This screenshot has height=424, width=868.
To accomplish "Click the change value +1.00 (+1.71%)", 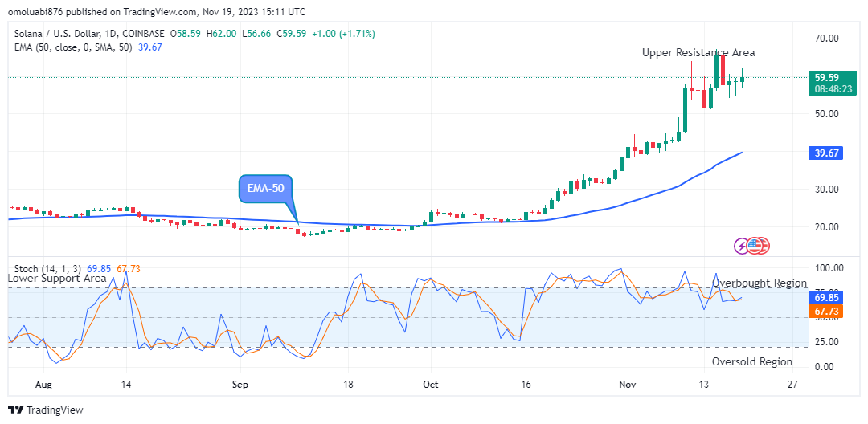I will (x=342, y=34).
